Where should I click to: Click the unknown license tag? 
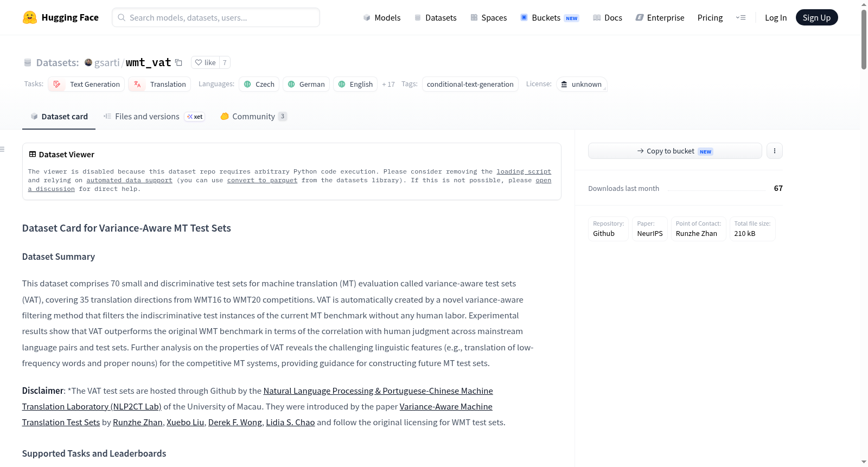(x=582, y=84)
